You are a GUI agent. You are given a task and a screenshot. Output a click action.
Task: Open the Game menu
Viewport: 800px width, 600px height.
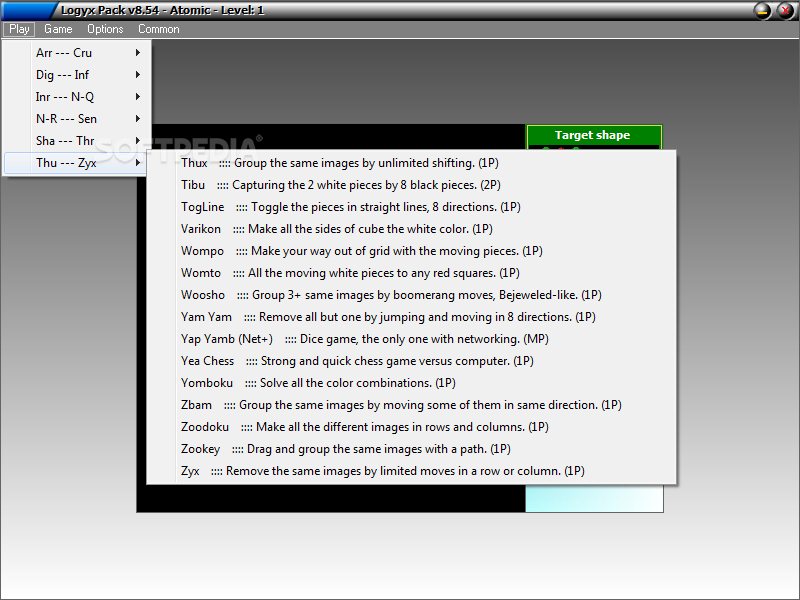tap(58, 29)
